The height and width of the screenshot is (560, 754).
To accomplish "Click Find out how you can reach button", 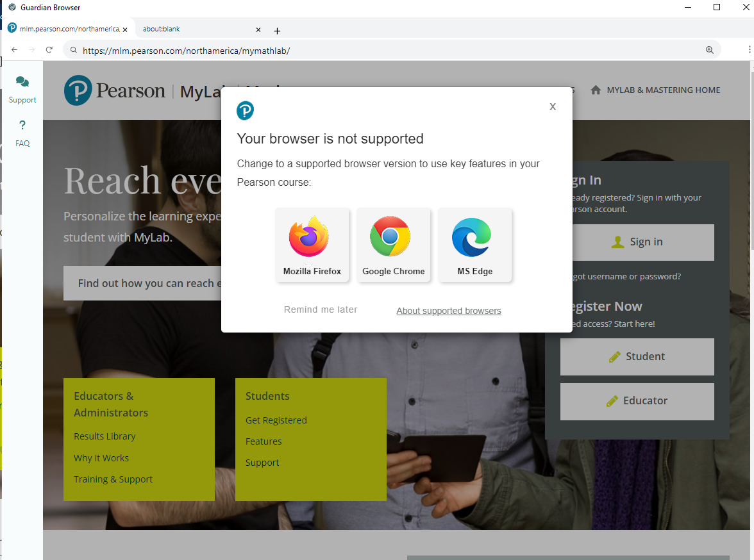I will coord(143,283).
